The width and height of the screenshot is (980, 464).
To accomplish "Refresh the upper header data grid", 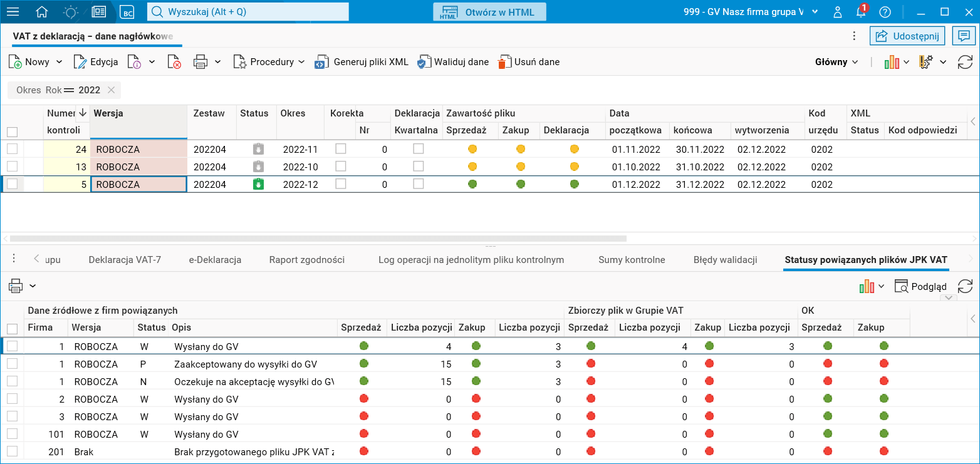I will (x=965, y=62).
